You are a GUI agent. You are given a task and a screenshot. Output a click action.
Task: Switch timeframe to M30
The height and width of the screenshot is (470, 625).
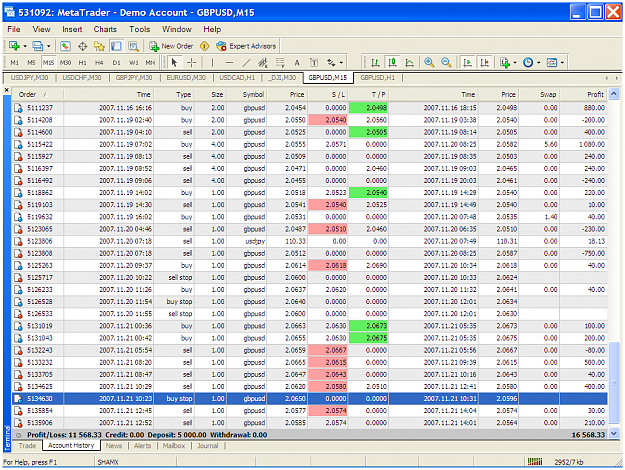coord(65,63)
